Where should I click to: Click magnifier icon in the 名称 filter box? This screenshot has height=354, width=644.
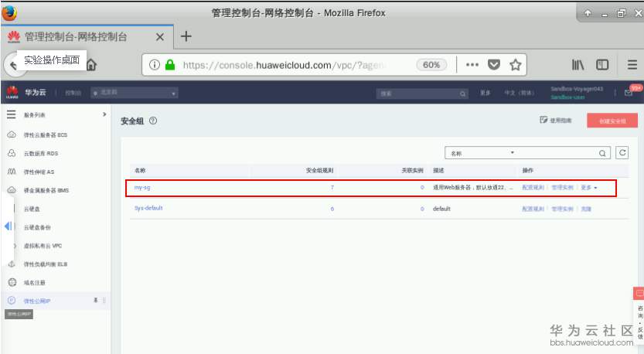tap(602, 153)
